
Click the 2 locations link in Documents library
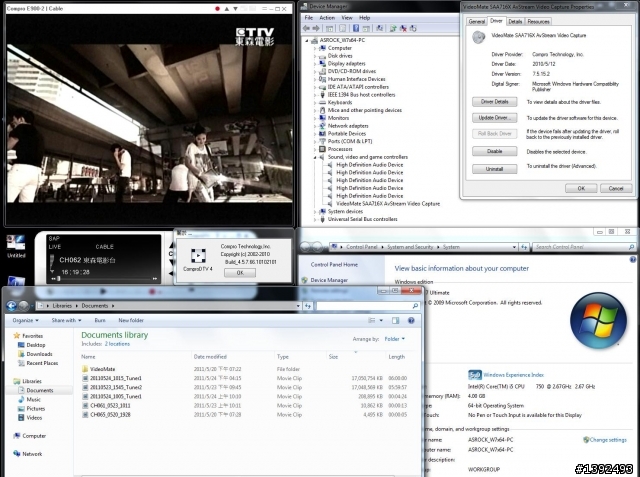point(117,344)
